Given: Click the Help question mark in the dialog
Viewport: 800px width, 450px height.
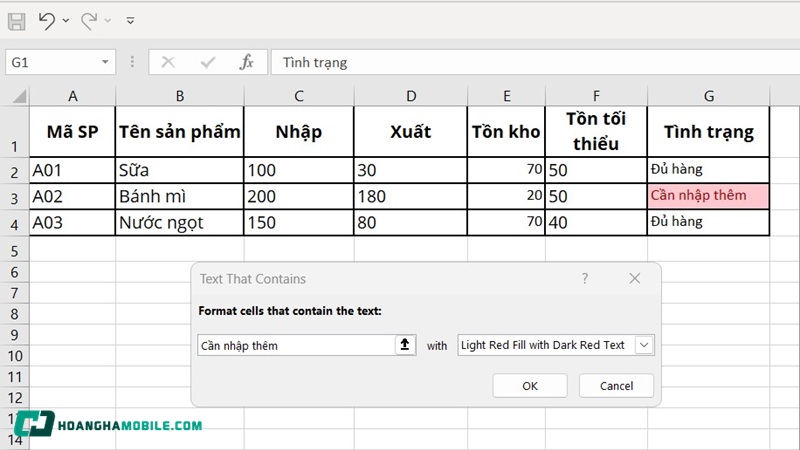Looking at the screenshot, I should click(x=585, y=279).
